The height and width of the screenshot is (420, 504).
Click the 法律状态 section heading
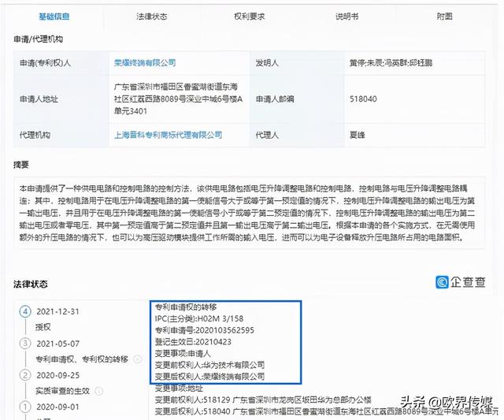(x=31, y=284)
